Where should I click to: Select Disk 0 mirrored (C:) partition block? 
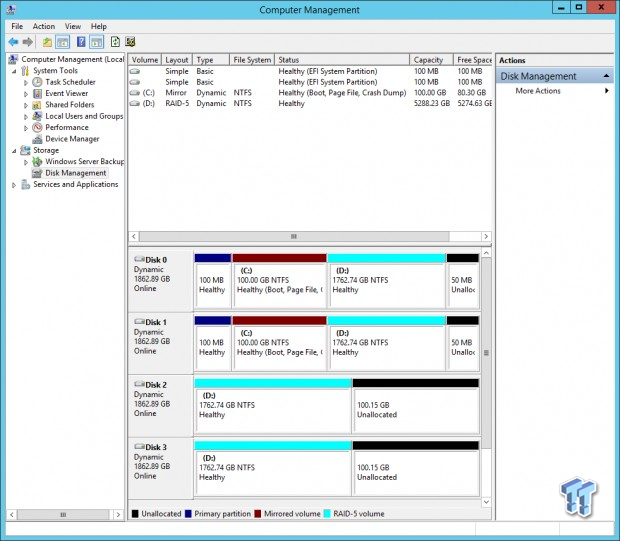click(280, 281)
